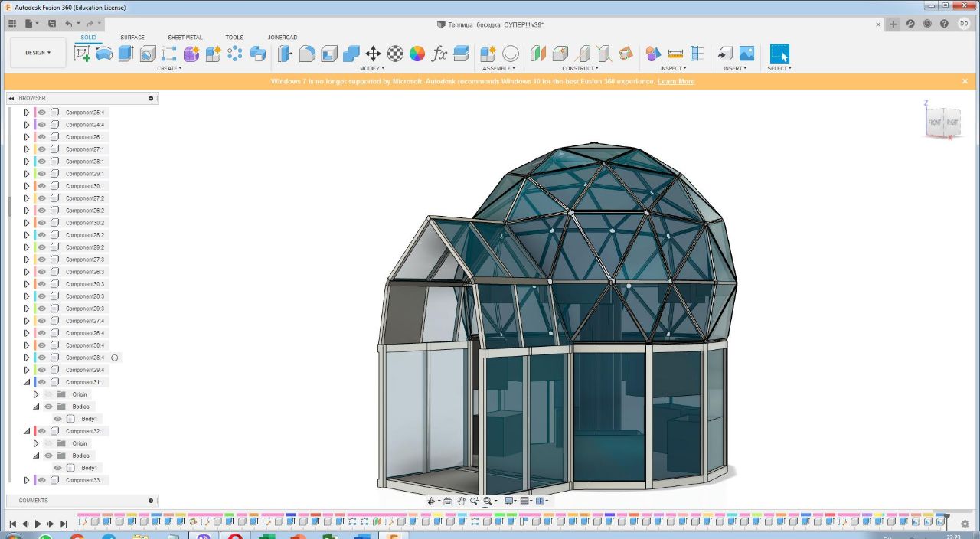Open the Job Status clock icon

pos(927,24)
